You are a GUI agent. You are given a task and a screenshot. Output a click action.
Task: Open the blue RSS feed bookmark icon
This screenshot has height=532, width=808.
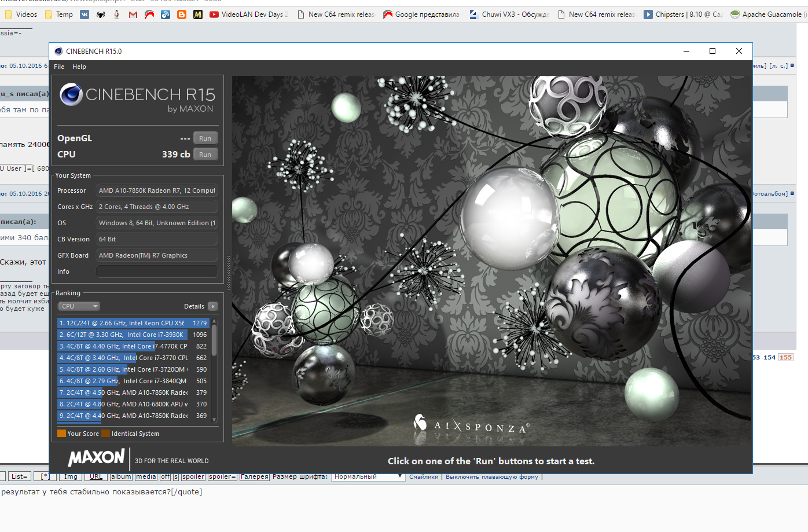point(166,14)
